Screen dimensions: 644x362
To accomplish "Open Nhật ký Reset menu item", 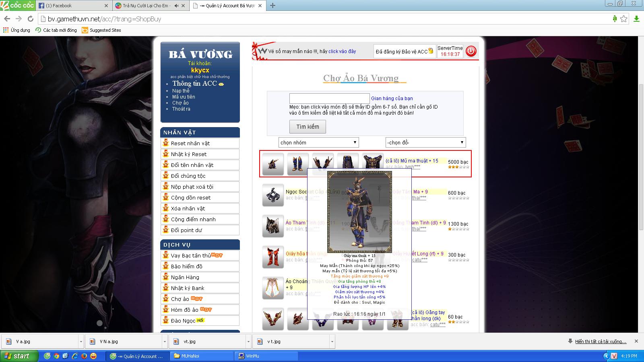I will (200, 154).
